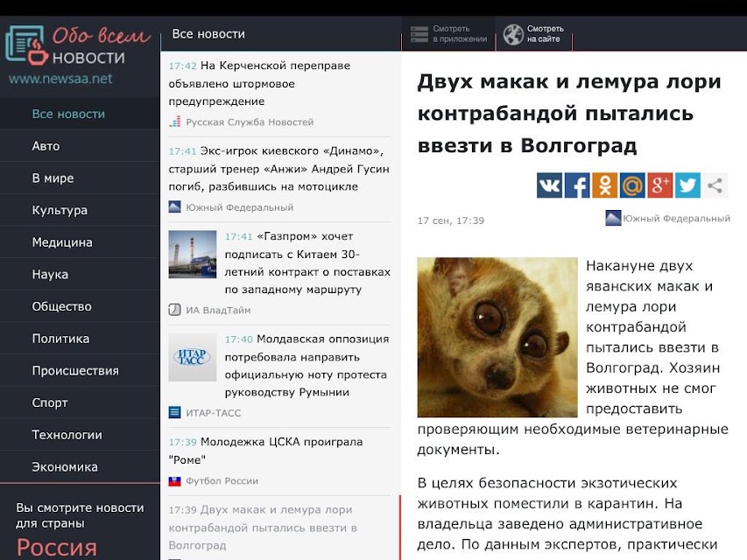Switch to Смотреть на сайте view
Viewport: 747px width, 560px height.
coord(533,34)
